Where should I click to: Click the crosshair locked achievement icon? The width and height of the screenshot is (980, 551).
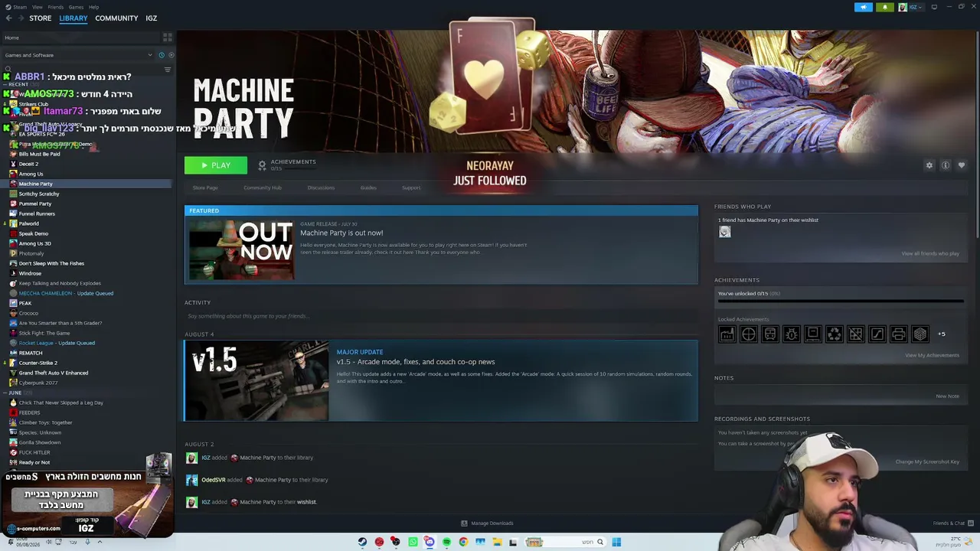[x=748, y=334]
